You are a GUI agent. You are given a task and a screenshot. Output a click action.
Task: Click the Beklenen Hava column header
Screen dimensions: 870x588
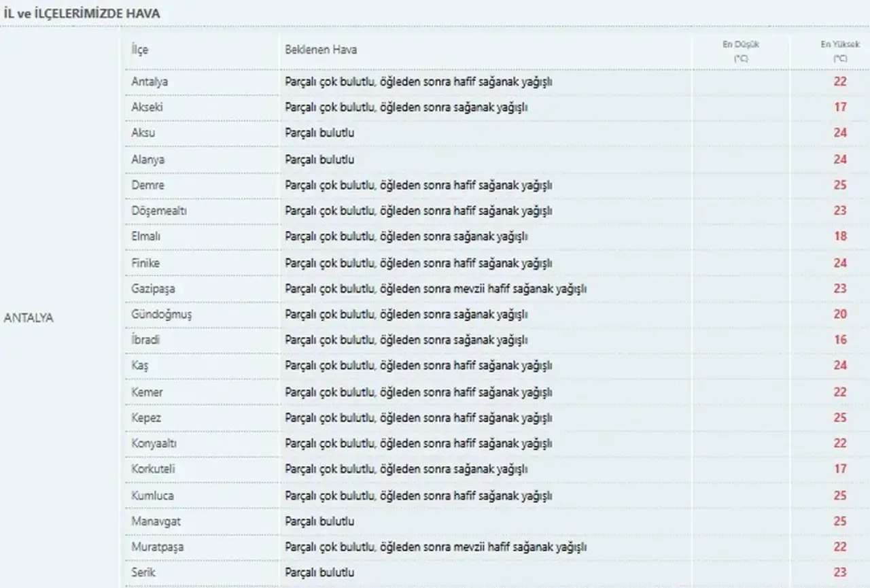(321, 50)
